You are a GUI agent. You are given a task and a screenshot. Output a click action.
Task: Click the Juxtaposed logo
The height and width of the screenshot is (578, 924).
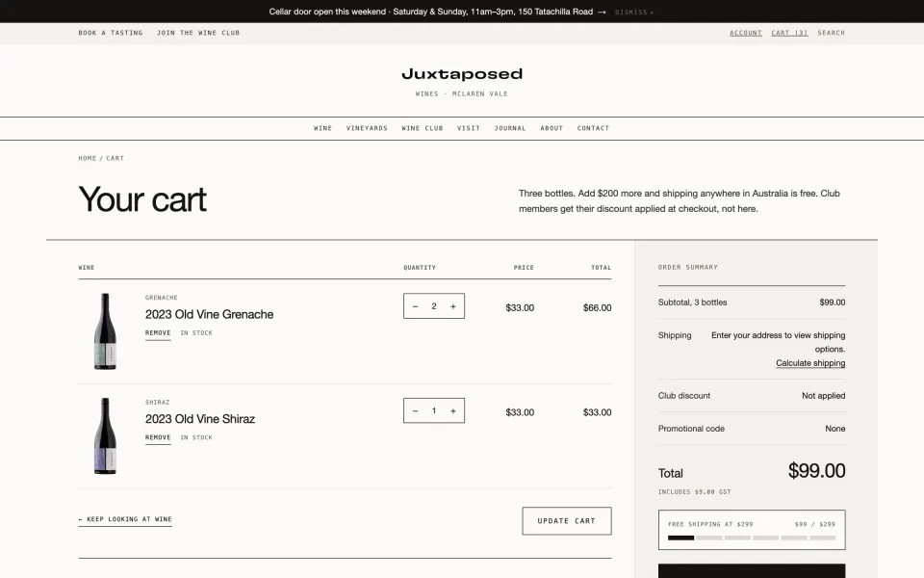click(x=462, y=74)
